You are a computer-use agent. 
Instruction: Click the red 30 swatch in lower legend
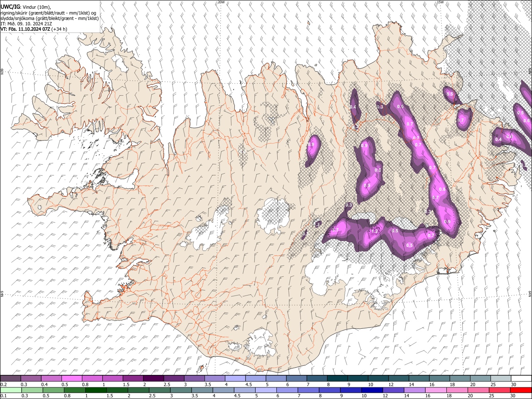coord(521,390)
